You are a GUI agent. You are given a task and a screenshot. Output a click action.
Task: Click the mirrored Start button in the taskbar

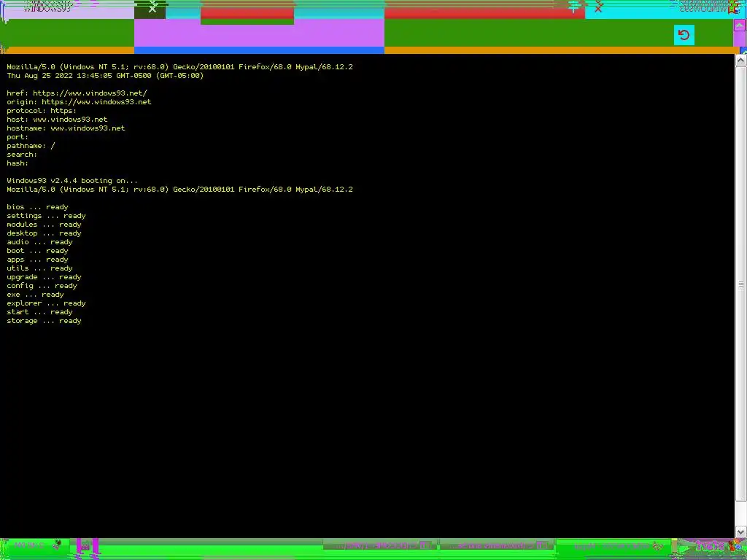(711, 545)
